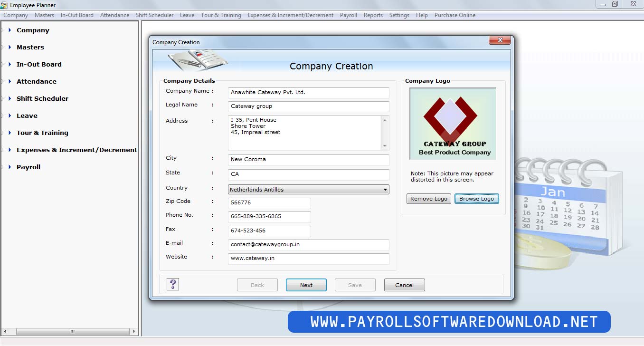This screenshot has height=346, width=644.
Task: Open the Purchase Online menu
Action: (x=455, y=15)
